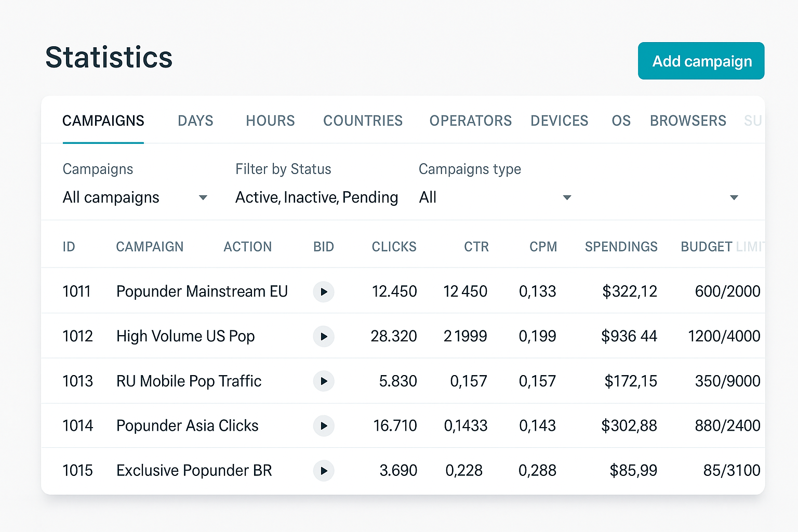Click clicks value 3.690

click(x=398, y=471)
